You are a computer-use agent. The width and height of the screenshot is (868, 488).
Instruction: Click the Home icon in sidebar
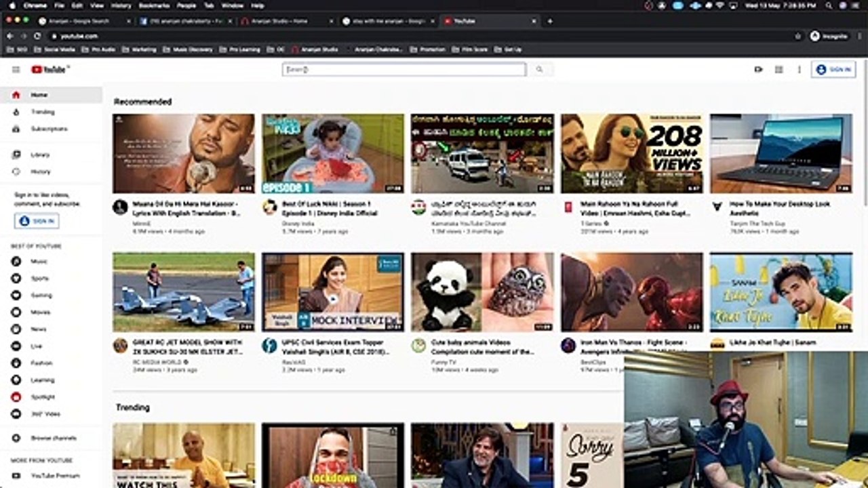coord(16,95)
